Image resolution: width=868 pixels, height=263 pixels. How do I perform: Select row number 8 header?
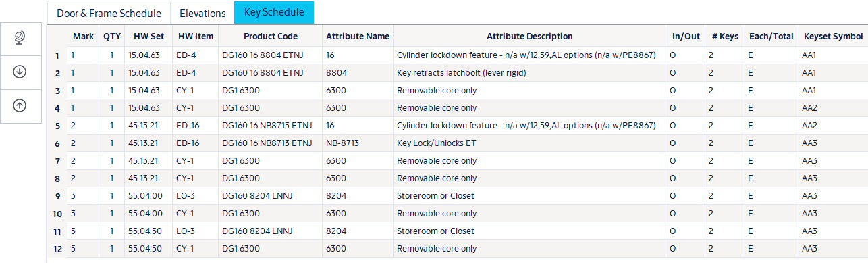[57, 178]
